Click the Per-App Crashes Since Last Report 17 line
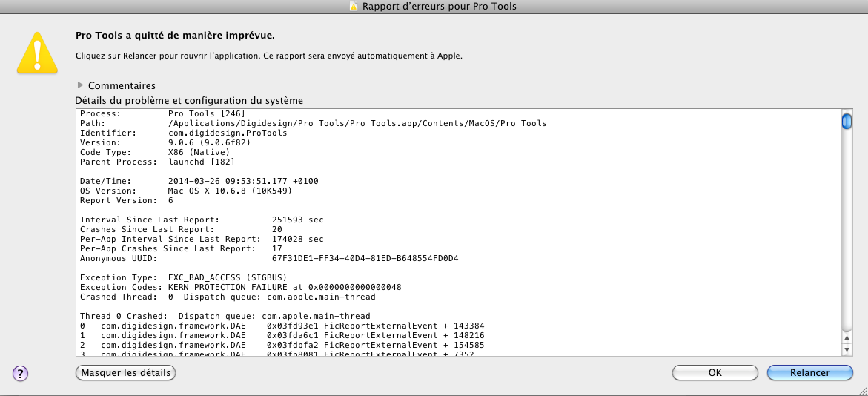868x396 pixels. [181, 248]
